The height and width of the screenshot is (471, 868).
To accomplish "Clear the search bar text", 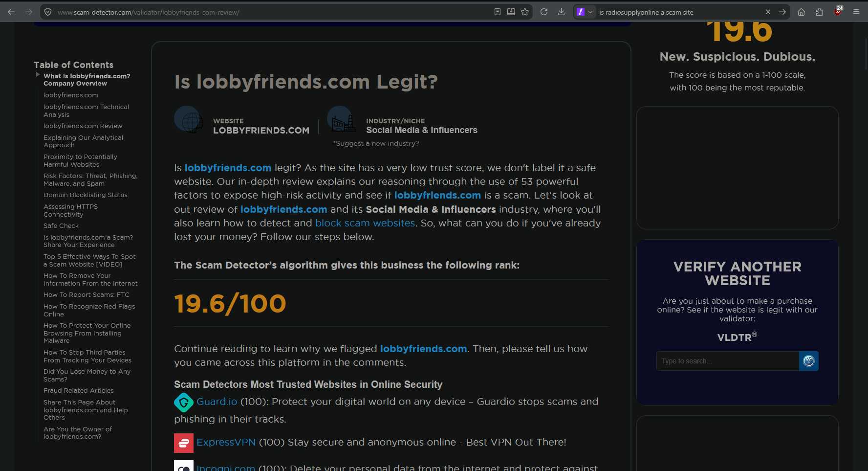I will [x=768, y=12].
